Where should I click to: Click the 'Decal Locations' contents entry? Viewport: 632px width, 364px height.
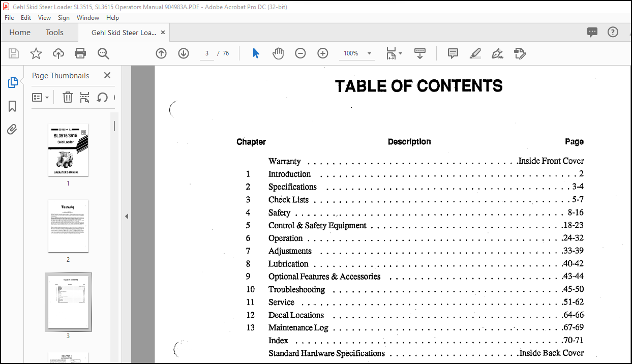[x=296, y=315]
